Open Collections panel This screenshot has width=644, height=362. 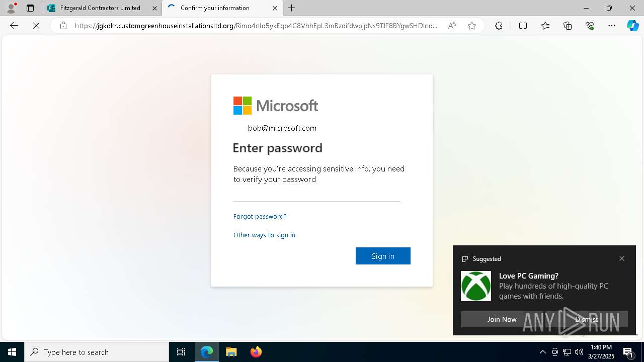(x=568, y=26)
